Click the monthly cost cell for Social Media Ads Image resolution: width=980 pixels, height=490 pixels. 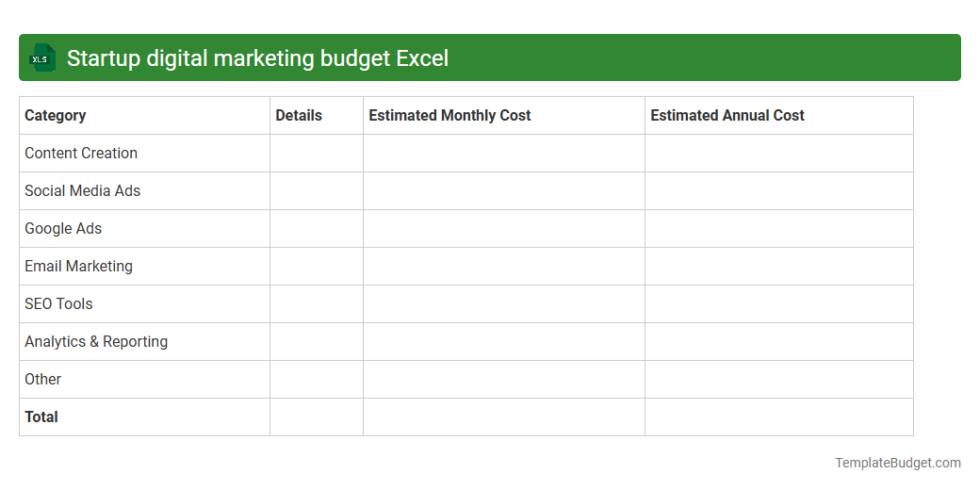coord(504,190)
